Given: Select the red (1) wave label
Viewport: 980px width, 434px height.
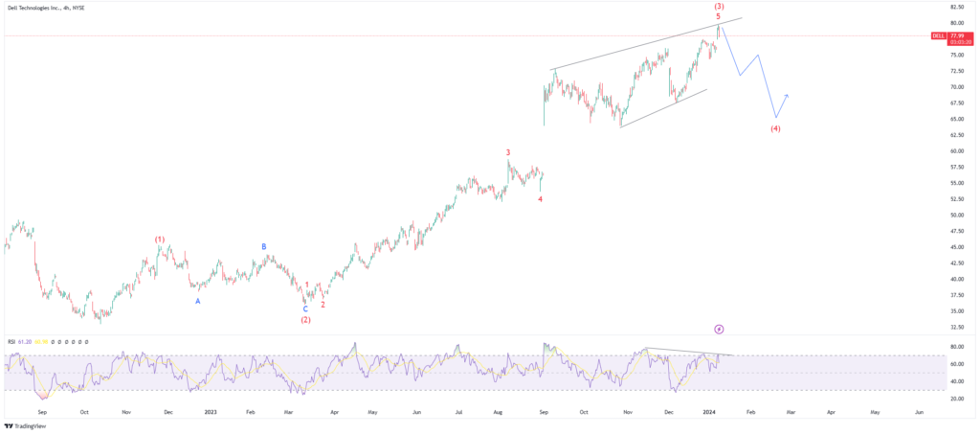Looking at the screenshot, I should (x=160, y=240).
